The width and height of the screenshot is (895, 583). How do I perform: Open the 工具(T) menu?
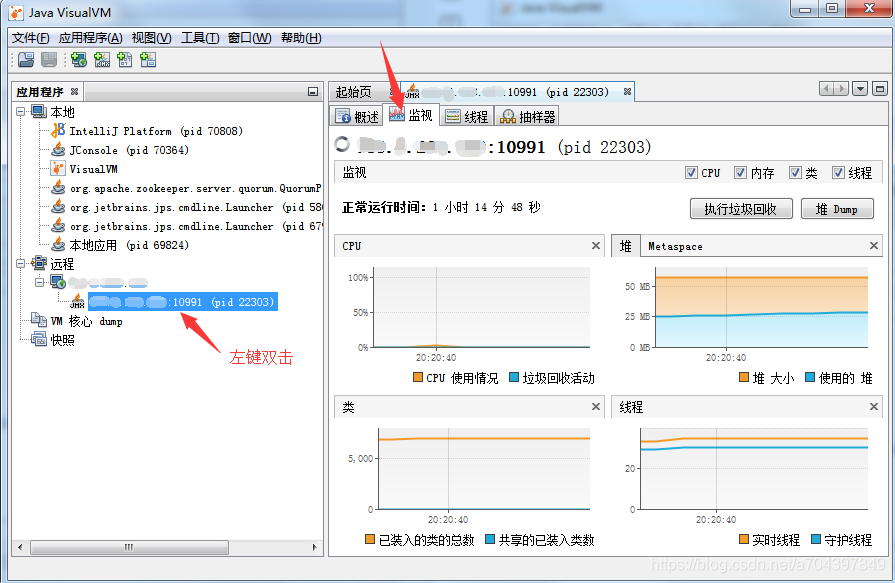pos(200,38)
